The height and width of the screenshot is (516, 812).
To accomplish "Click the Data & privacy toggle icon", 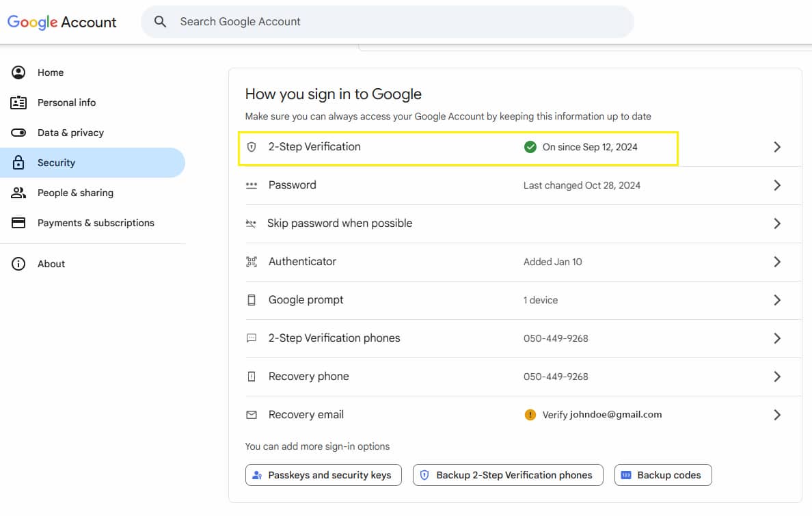I will coord(18,133).
